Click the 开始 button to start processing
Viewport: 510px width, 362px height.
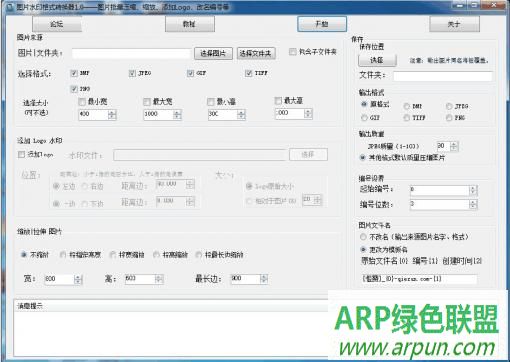(322, 24)
